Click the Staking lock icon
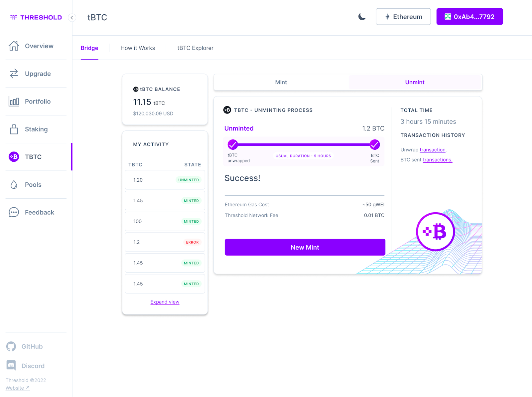Screen dimensions: 532x397 [x=14, y=129]
